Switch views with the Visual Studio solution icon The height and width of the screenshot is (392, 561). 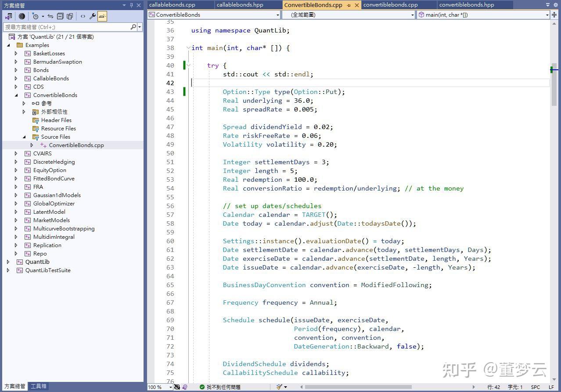[8, 16]
